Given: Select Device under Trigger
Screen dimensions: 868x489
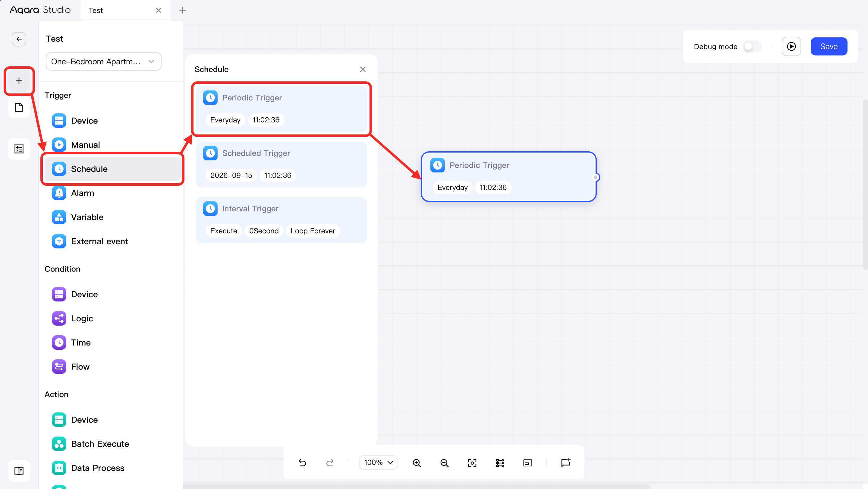Looking at the screenshot, I should (112, 121).
